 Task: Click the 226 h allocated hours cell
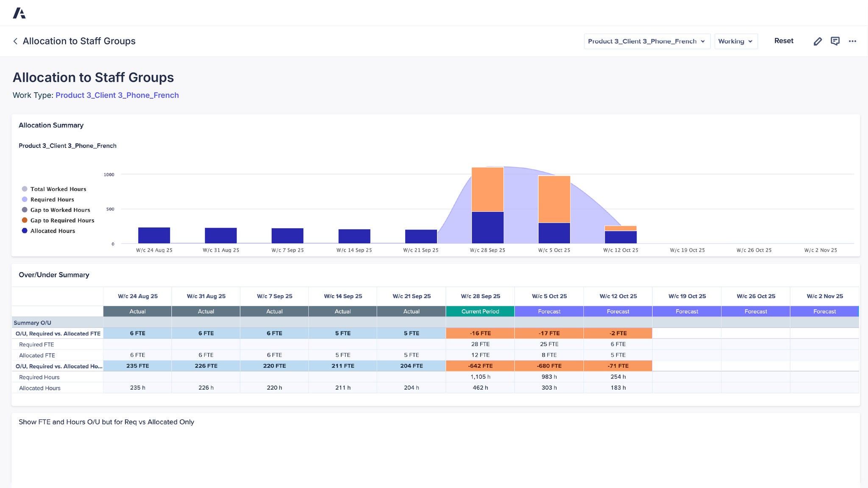tap(206, 388)
